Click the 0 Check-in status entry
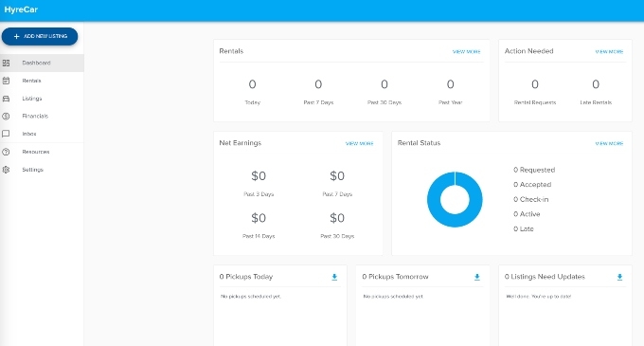This screenshot has width=644, height=346. pyautogui.click(x=530, y=199)
